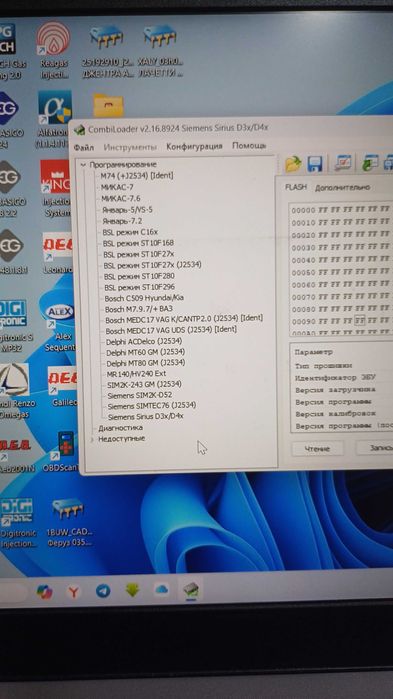Select Bosch M7.9.7/+ ВАЗ entry
The height and width of the screenshot is (699, 393).
pyautogui.click(x=139, y=309)
